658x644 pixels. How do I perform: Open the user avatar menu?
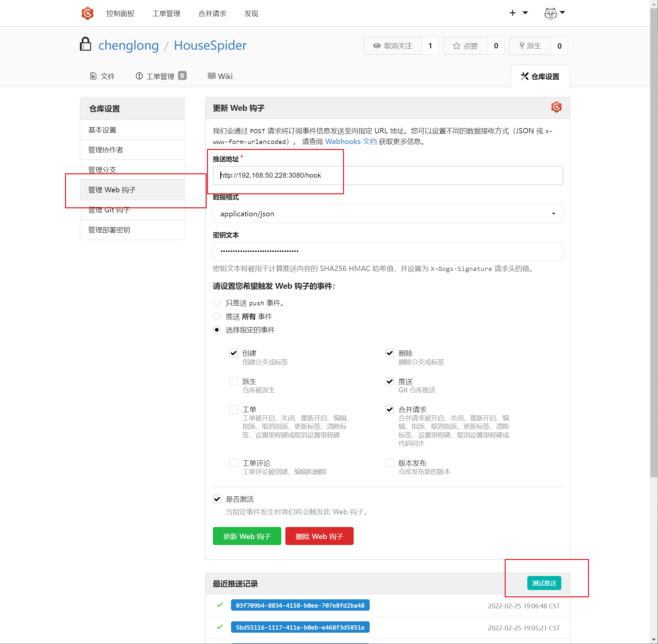tap(555, 13)
